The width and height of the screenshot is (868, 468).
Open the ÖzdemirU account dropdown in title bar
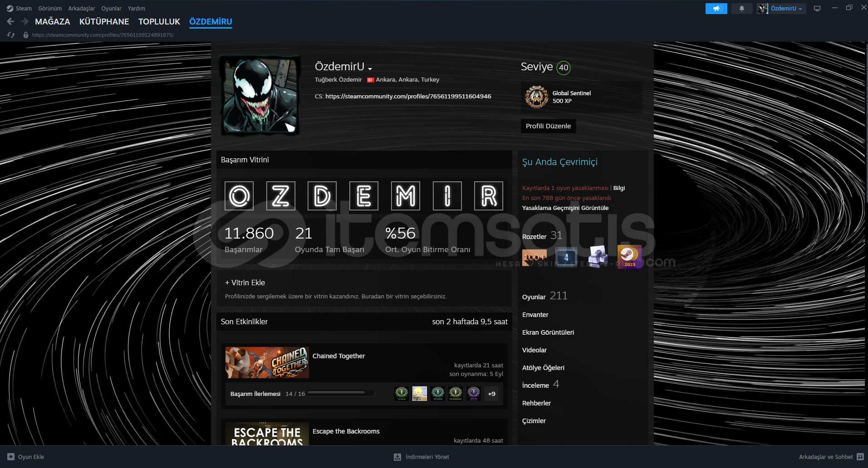point(786,8)
